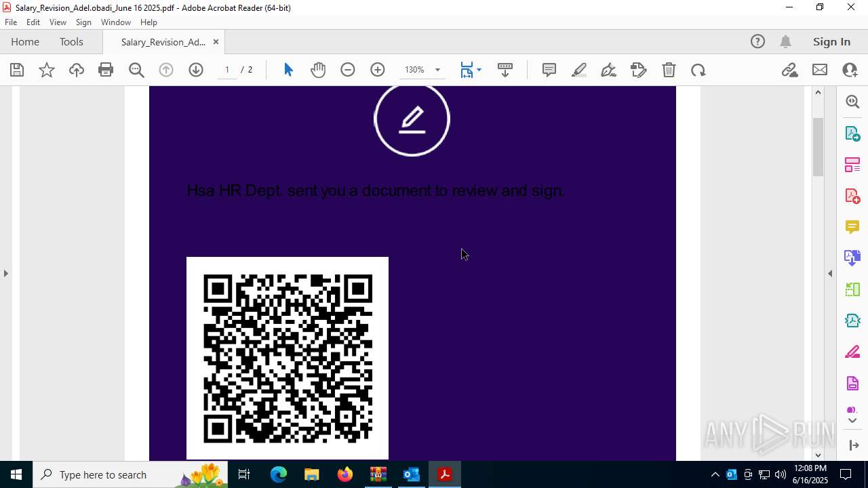Open the Edit menu
868x488 pixels.
tap(33, 22)
